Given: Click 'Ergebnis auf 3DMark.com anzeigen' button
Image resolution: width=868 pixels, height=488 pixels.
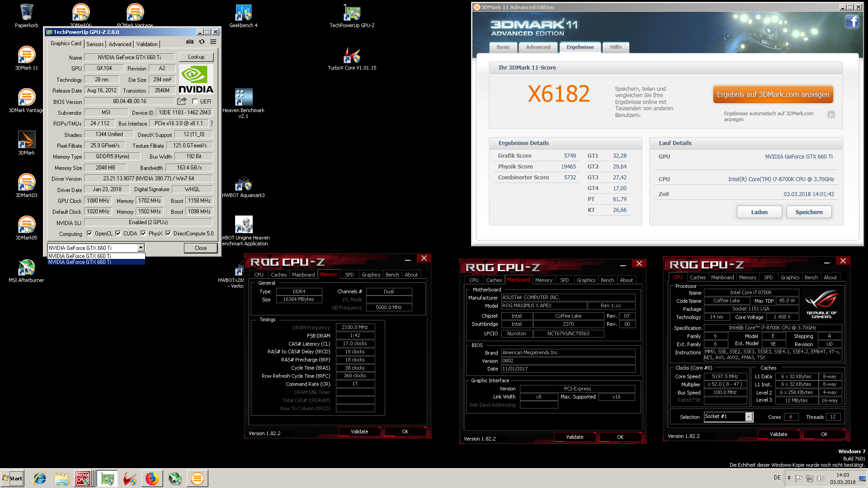Looking at the screenshot, I should [773, 94].
